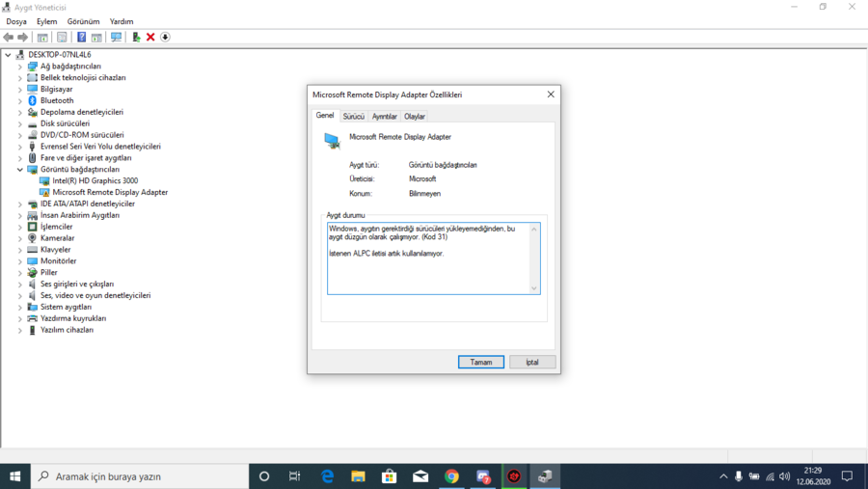
Task: Click the device icon inside the properties dialog
Action: pyautogui.click(x=332, y=141)
